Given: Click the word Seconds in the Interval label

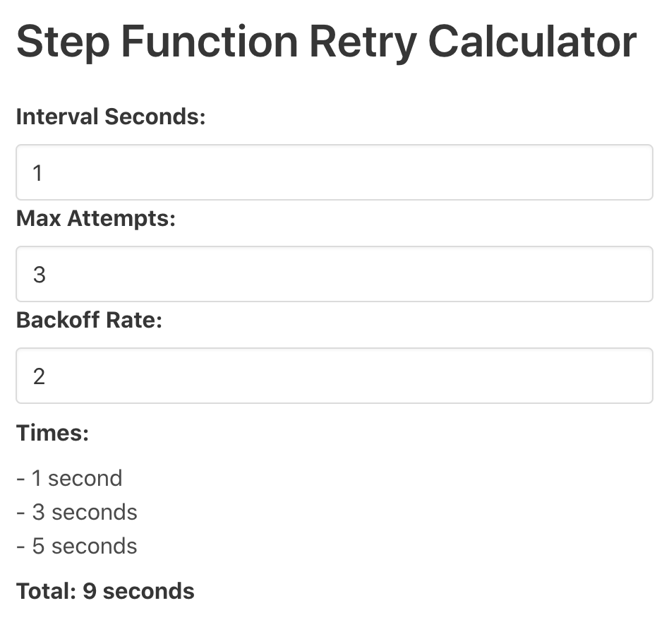Looking at the screenshot, I should 155,117.
